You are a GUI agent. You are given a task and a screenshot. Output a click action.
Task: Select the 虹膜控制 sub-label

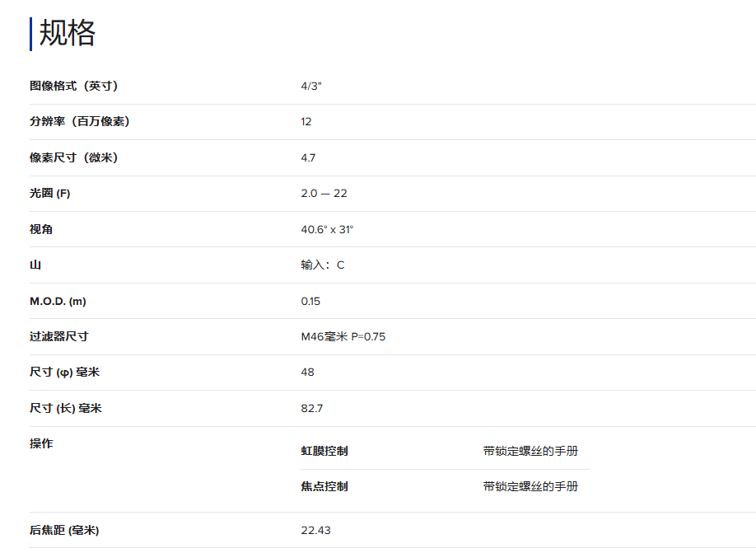pos(324,451)
